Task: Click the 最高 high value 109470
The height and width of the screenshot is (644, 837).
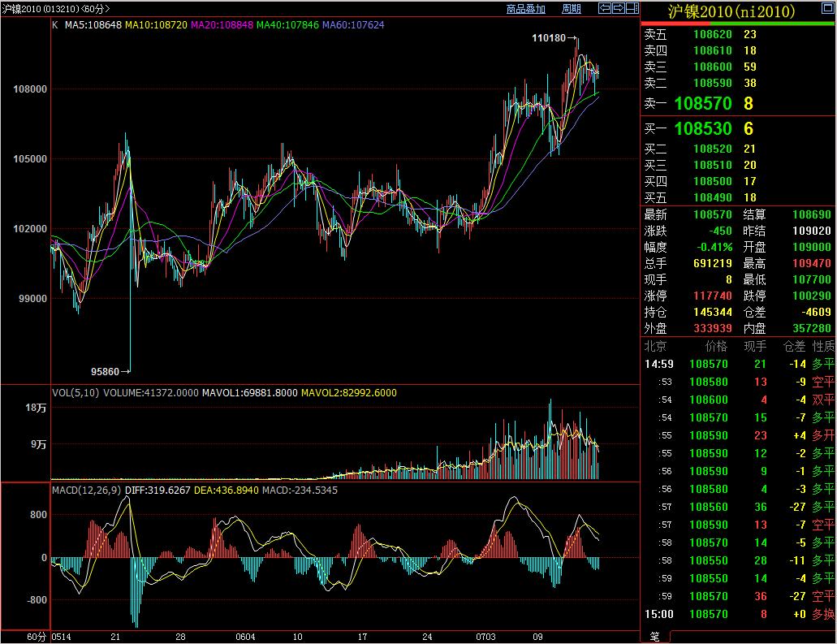Action: tap(811, 263)
